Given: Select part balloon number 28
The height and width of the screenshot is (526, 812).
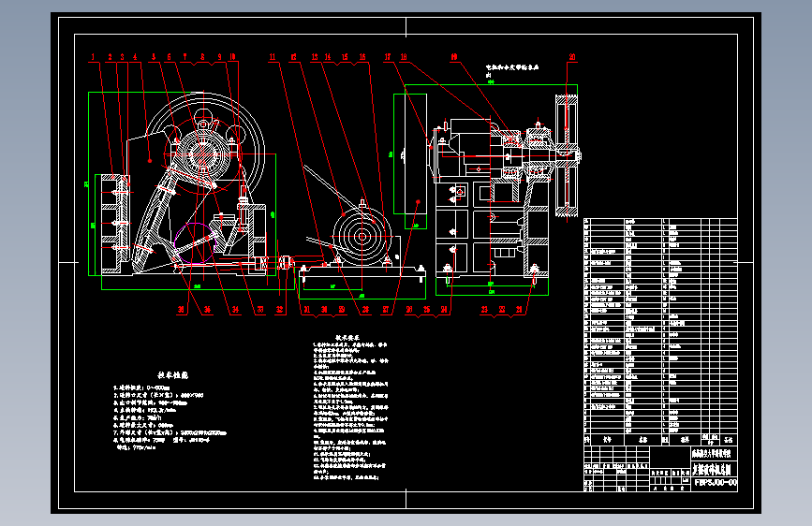Looking at the screenshot, I should tap(365, 310).
